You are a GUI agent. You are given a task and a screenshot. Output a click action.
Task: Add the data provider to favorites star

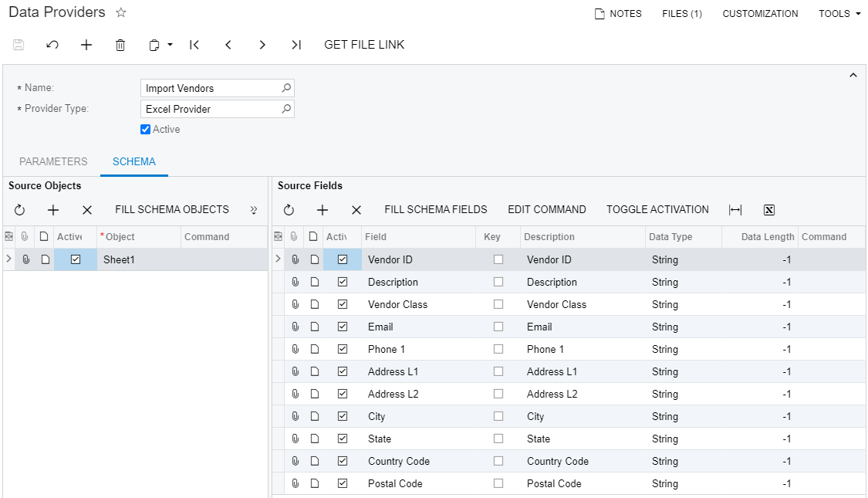click(120, 13)
